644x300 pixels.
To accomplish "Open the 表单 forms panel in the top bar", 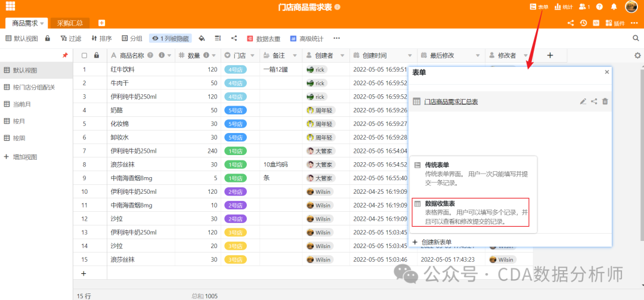I will point(539,7).
